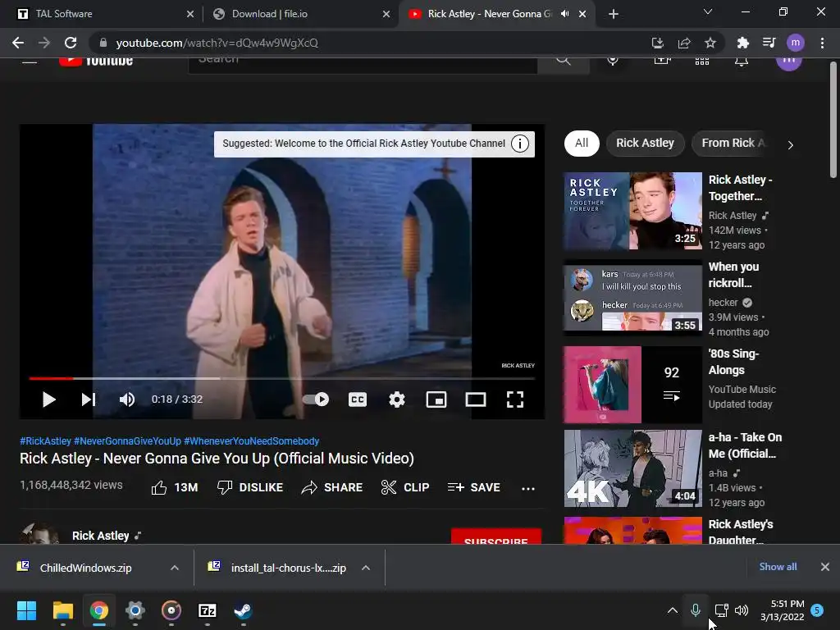The height and width of the screenshot is (630, 840).
Task: Open '80s Sing-Alongs playlist thumbnail
Action: coord(632,385)
